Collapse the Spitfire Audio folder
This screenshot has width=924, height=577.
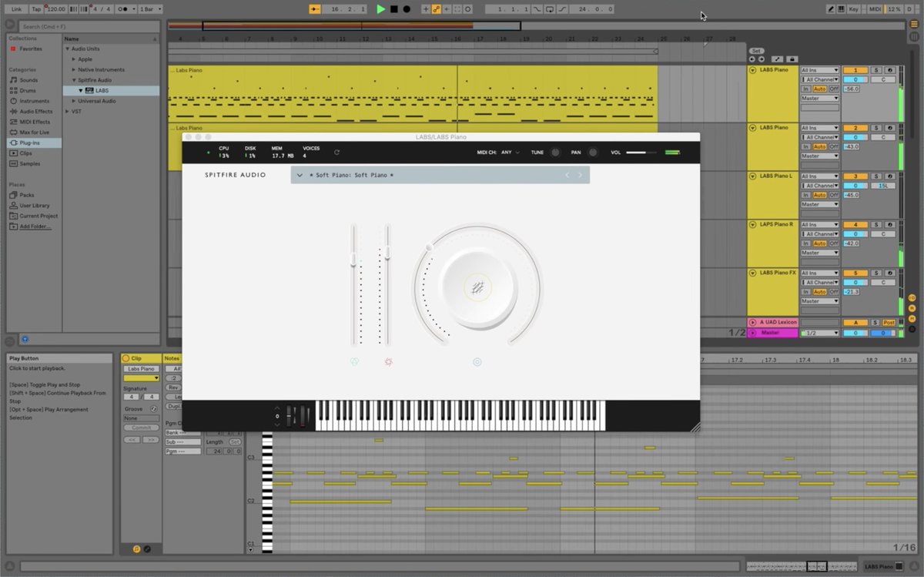click(74, 79)
